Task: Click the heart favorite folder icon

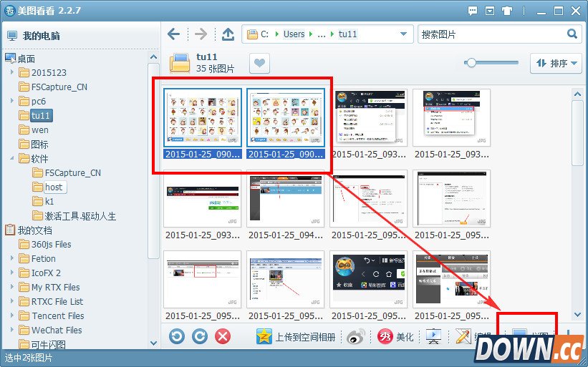Action: click(259, 64)
